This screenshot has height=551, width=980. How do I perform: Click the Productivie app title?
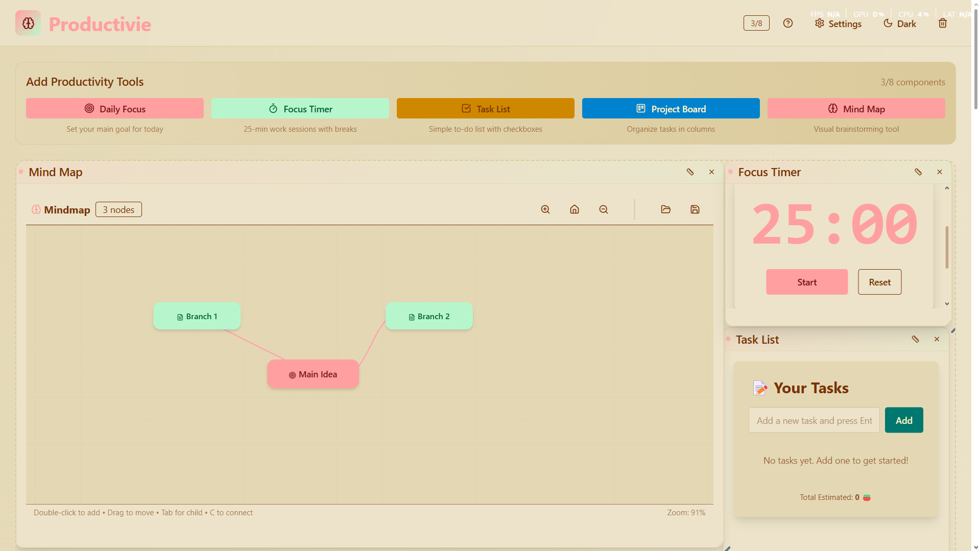click(x=100, y=24)
